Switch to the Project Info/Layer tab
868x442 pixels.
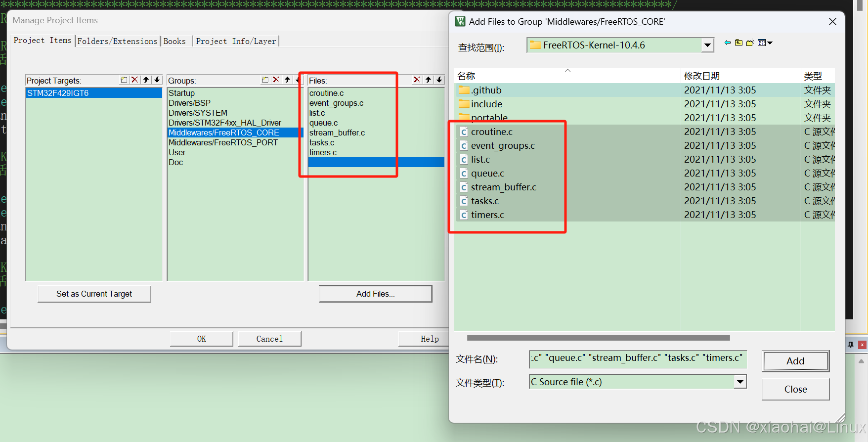pos(236,41)
